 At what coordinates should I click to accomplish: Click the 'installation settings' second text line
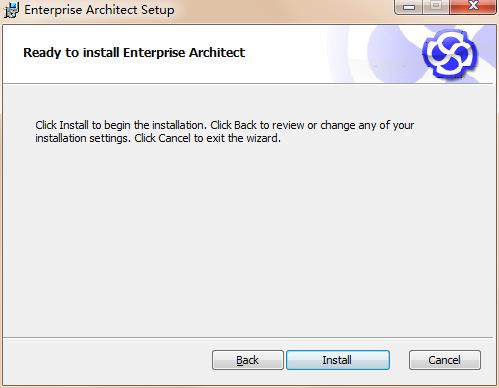pyautogui.click(x=158, y=138)
